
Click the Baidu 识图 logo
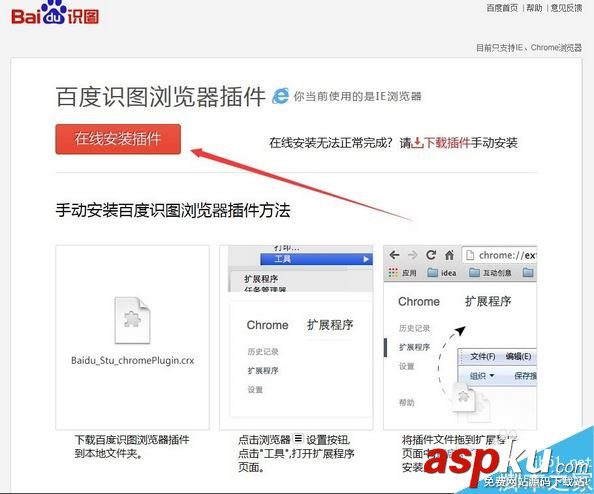(55, 14)
